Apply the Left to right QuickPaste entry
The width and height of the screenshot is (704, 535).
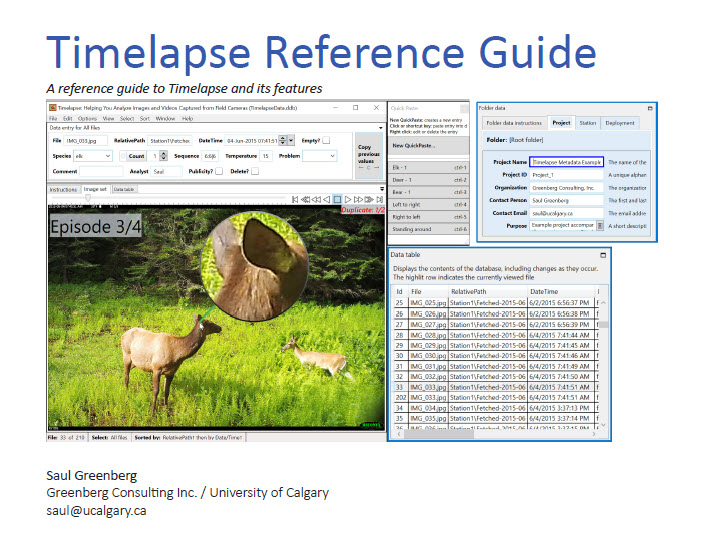point(428,205)
